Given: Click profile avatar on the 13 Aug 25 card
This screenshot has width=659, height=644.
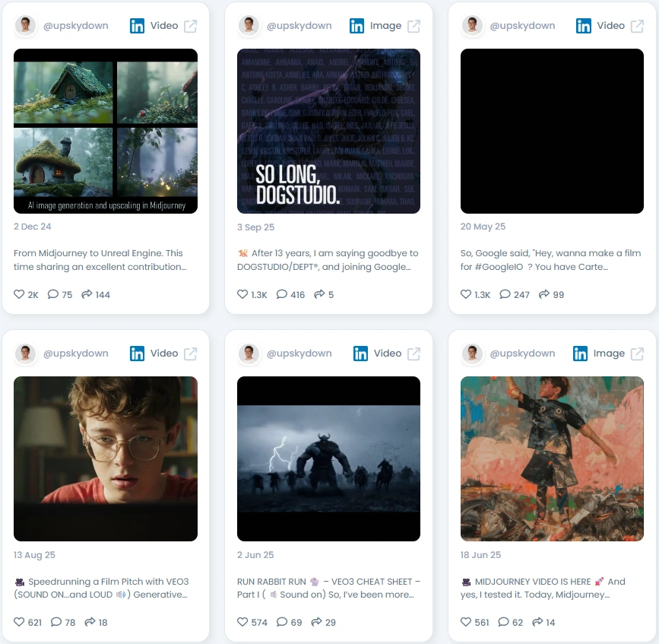Looking at the screenshot, I should 25,353.
